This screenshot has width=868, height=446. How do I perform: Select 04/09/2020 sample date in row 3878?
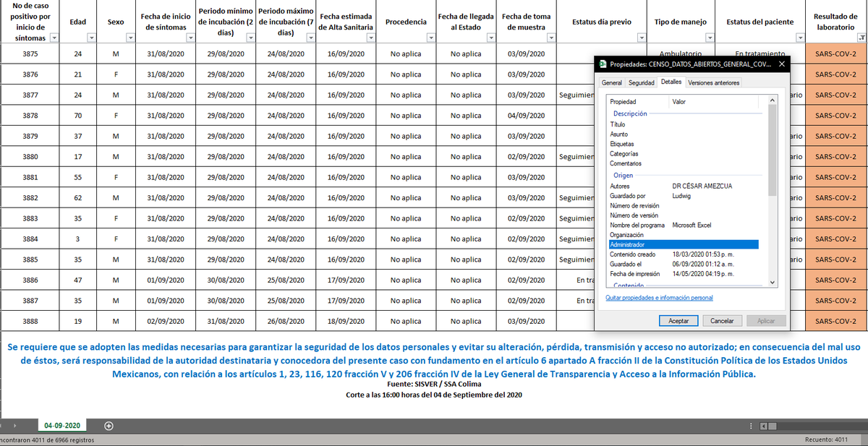click(x=526, y=116)
